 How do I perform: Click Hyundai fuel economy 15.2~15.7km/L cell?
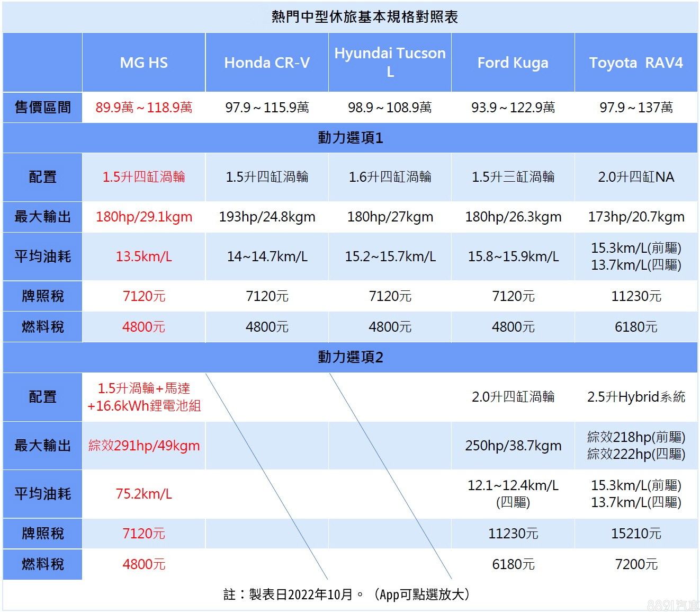point(390,256)
